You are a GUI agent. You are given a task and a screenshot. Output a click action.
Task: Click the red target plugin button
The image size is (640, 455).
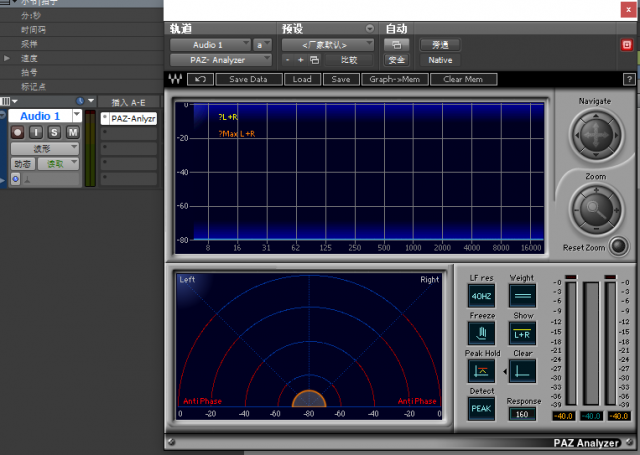click(627, 45)
